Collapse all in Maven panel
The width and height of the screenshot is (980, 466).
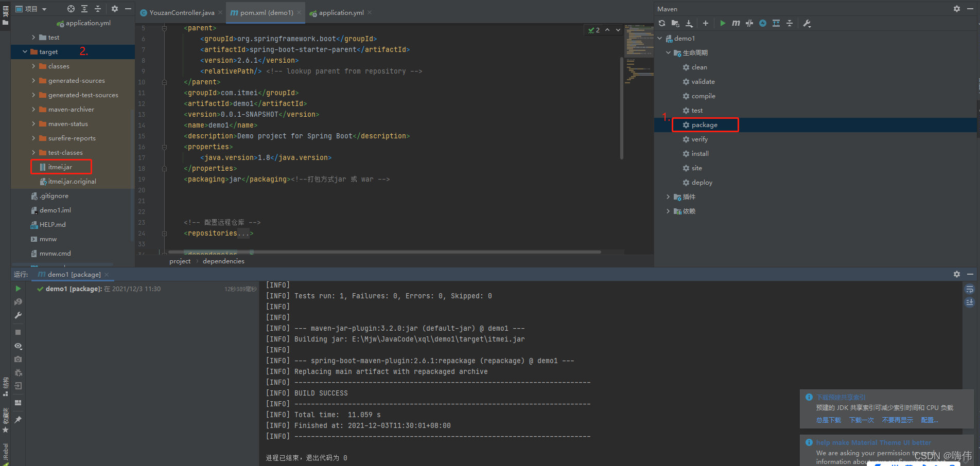790,23
